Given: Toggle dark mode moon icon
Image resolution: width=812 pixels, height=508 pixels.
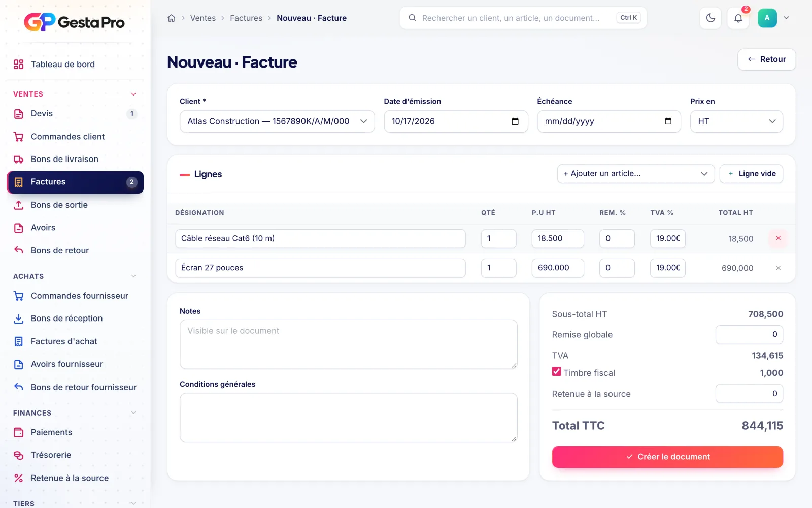Looking at the screenshot, I should pos(710,18).
